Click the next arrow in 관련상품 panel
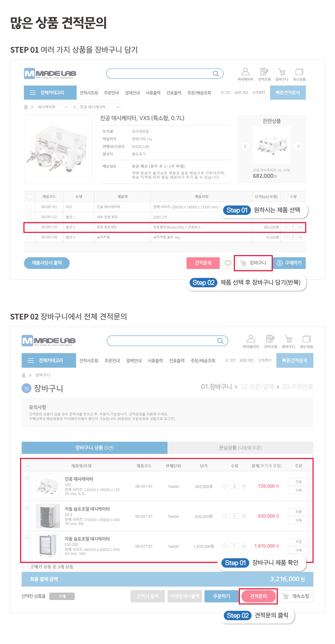335x644 pixels. tap(298, 146)
